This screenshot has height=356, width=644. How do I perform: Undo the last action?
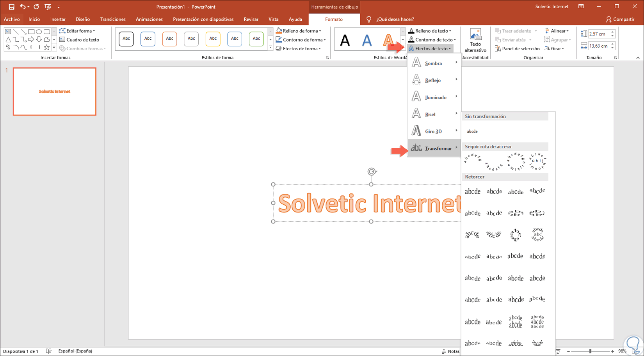click(x=23, y=7)
